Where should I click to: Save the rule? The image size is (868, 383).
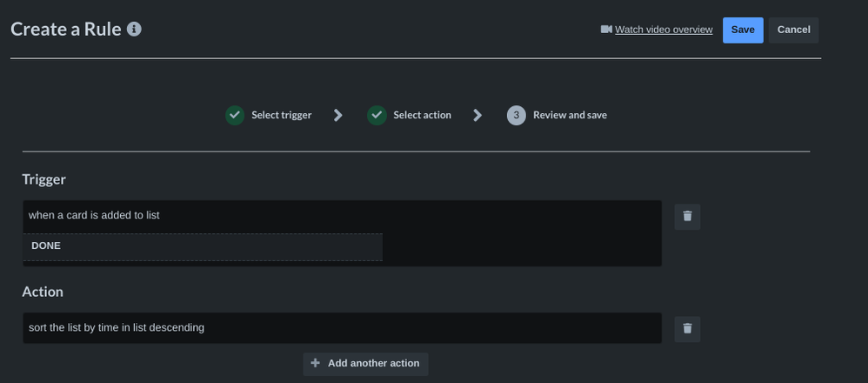pyautogui.click(x=743, y=30)
